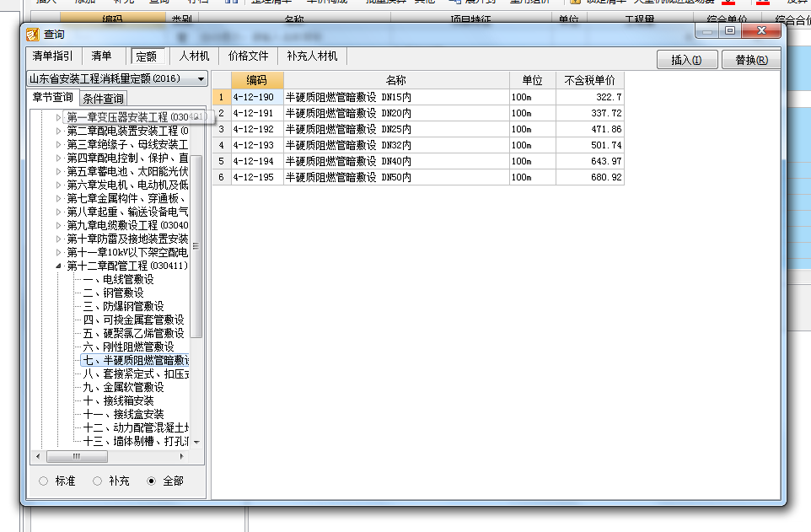Collapse 第十二章配管工程 node
Viewport: 811px width, 532px height.
58,266
